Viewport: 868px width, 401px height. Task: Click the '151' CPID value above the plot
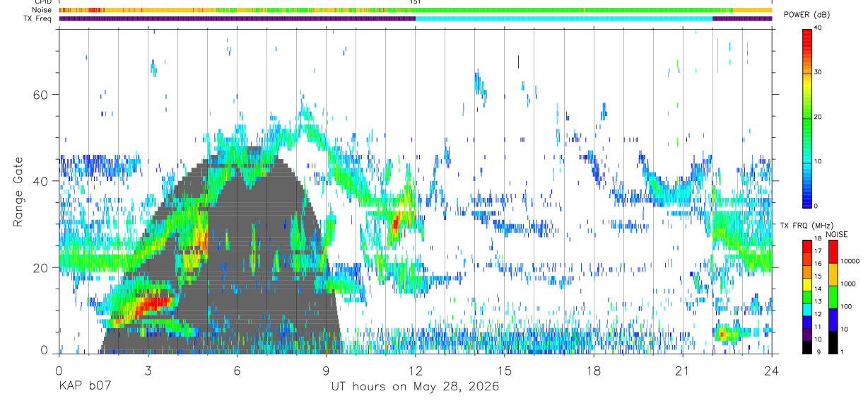tap(415, 2)
